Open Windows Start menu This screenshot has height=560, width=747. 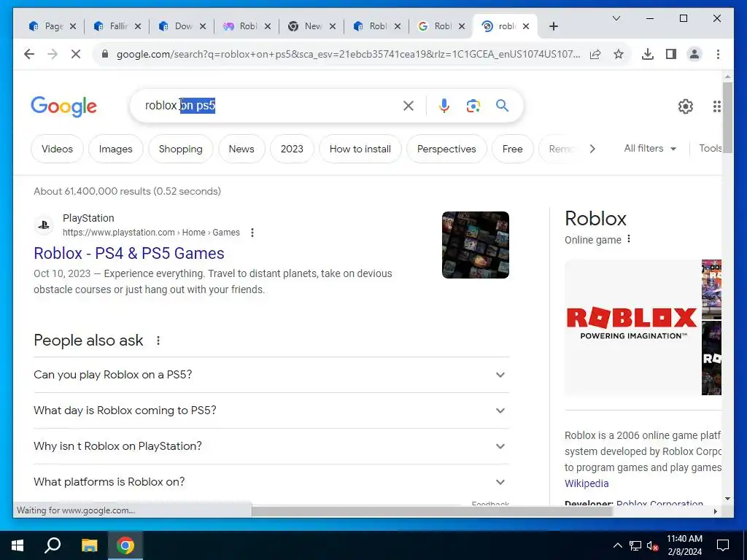(x=18, y=545)
